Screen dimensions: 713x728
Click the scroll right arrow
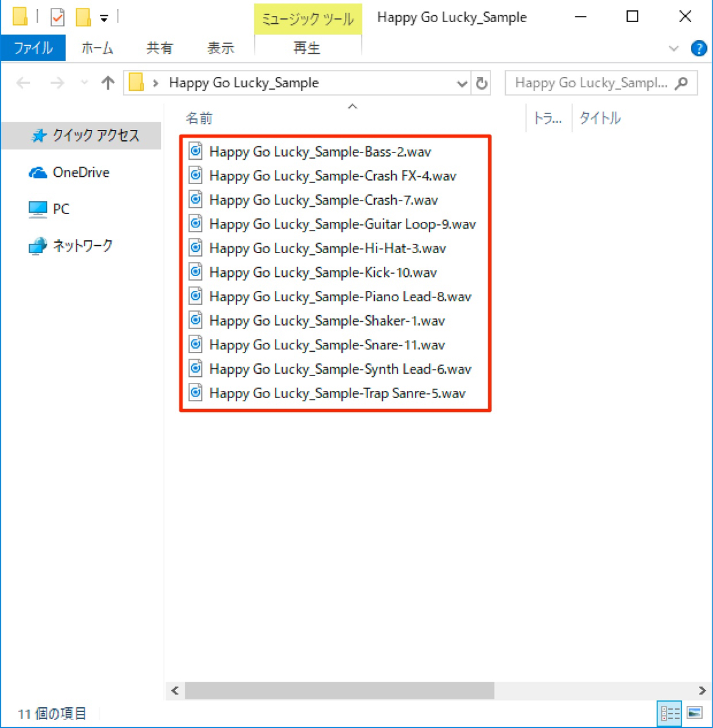(x=702, y=690)
